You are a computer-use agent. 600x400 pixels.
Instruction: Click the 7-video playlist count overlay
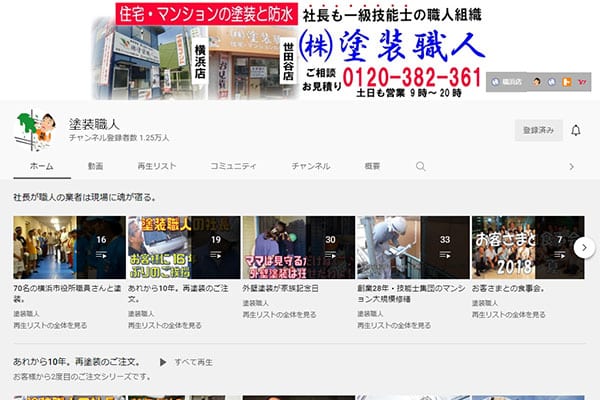559,247
